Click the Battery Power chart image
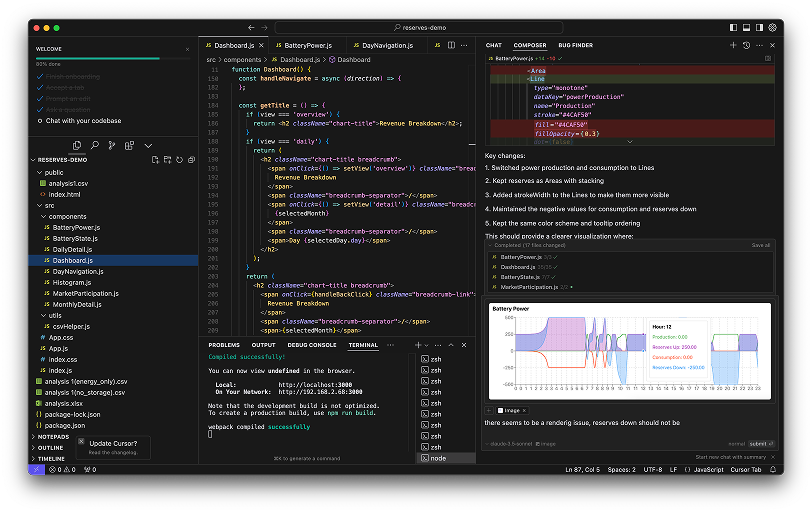Viewport: 812px width, 512px height. [x=630, y=350]
